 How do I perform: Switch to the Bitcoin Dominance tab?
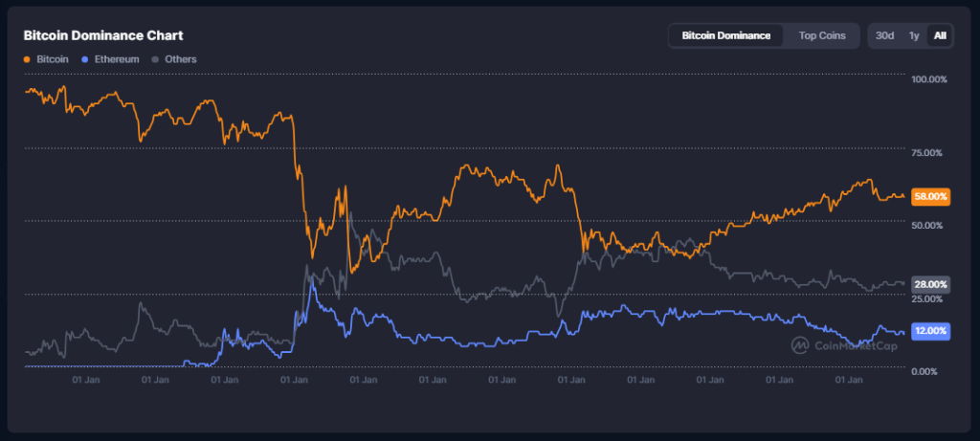pyautogui.click(x=725, y=35)
